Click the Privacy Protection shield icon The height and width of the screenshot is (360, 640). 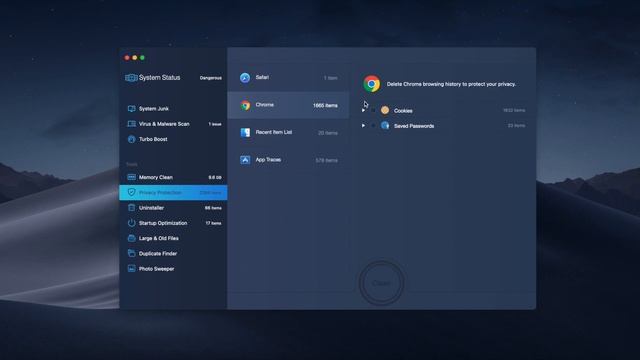click(x=131, y=192)
